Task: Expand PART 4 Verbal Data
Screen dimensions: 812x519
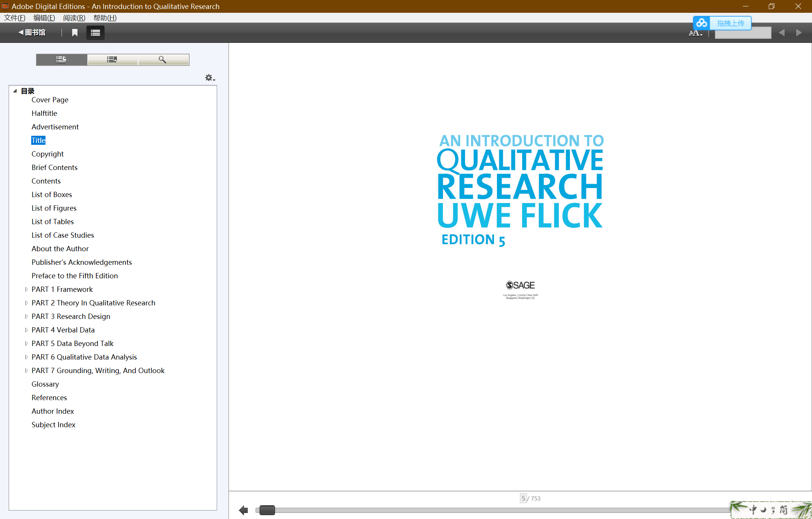Action: [x=26, y=330]
